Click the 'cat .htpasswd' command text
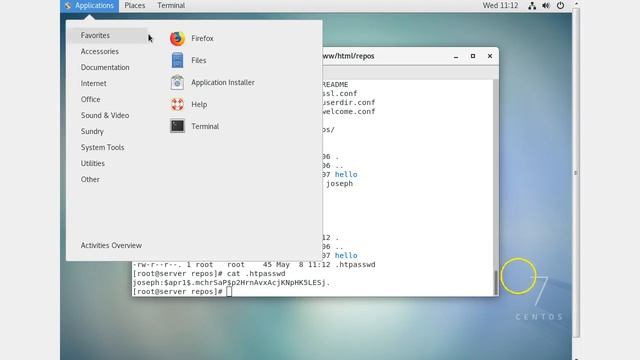This screenshot has height=360, width=640. pyautogui.click(x=256, y=273)
